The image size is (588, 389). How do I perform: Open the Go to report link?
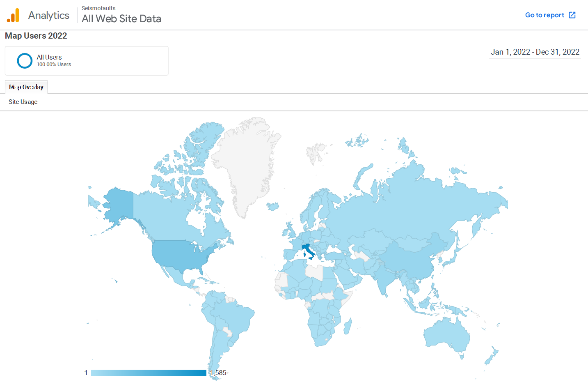[545, 15]
